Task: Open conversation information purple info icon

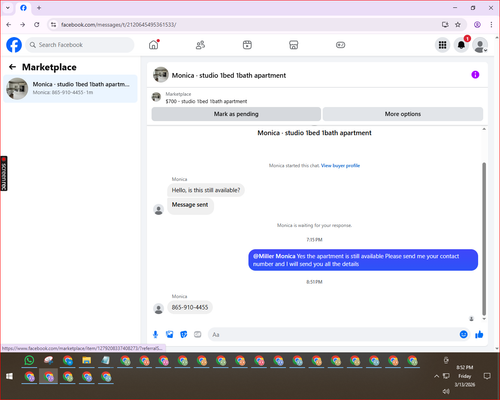Action: click(x=475, y=75)
